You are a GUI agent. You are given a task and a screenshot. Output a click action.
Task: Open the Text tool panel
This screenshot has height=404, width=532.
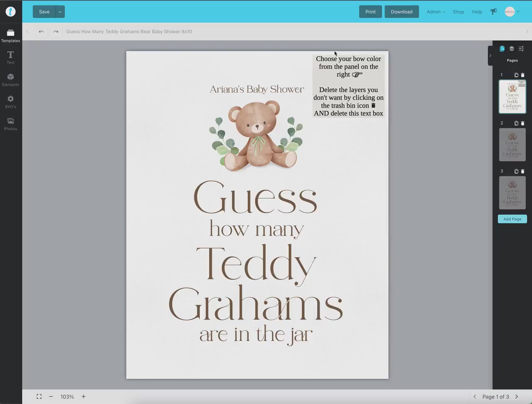pos(10,58)
